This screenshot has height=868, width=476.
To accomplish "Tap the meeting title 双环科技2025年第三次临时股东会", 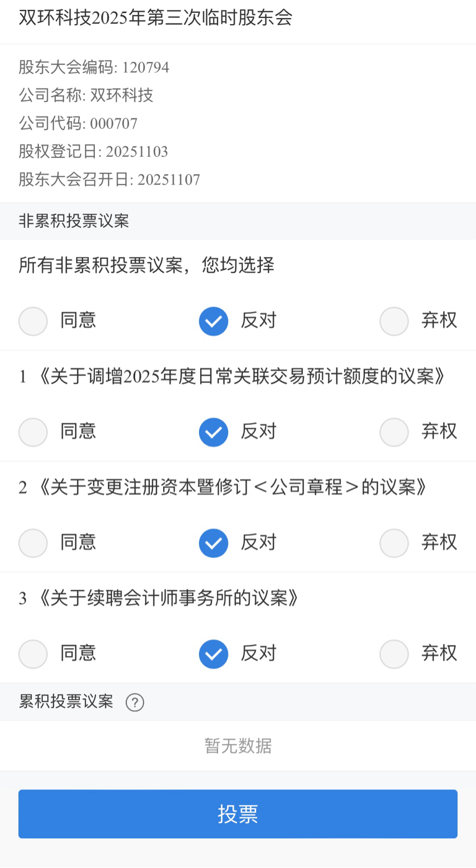I will [x=155, y=18].
